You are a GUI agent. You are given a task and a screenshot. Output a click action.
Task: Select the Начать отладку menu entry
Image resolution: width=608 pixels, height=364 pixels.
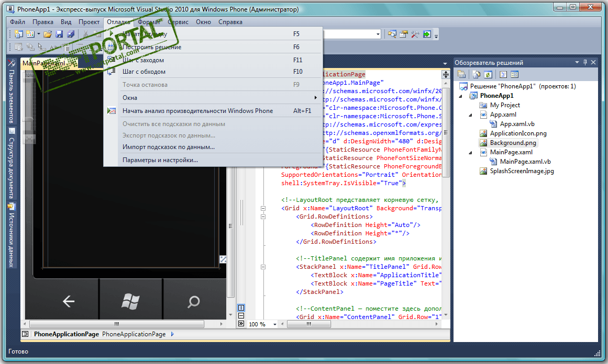pos(213,33)
